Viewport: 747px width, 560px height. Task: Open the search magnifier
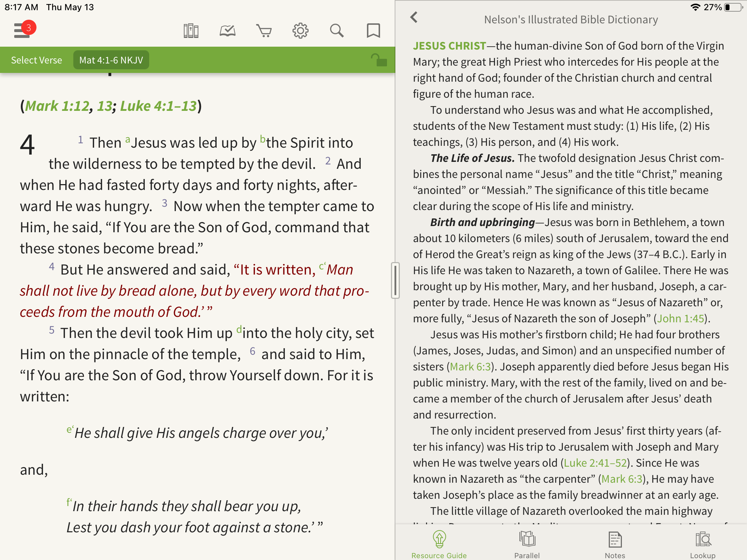point(337,31)
